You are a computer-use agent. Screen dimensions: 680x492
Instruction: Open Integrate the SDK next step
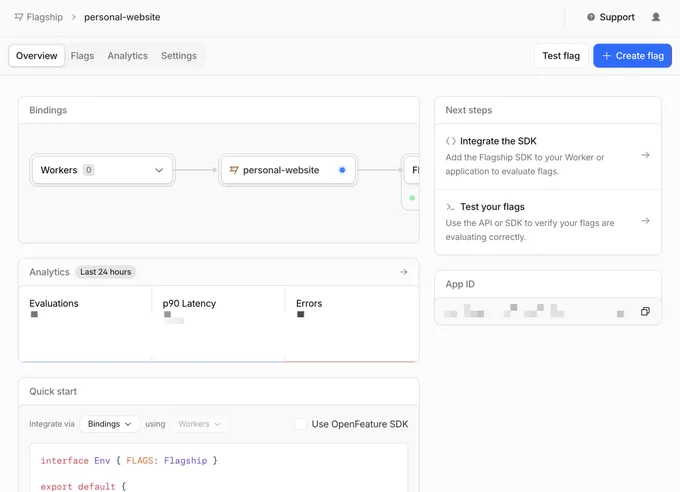point(548,156)
